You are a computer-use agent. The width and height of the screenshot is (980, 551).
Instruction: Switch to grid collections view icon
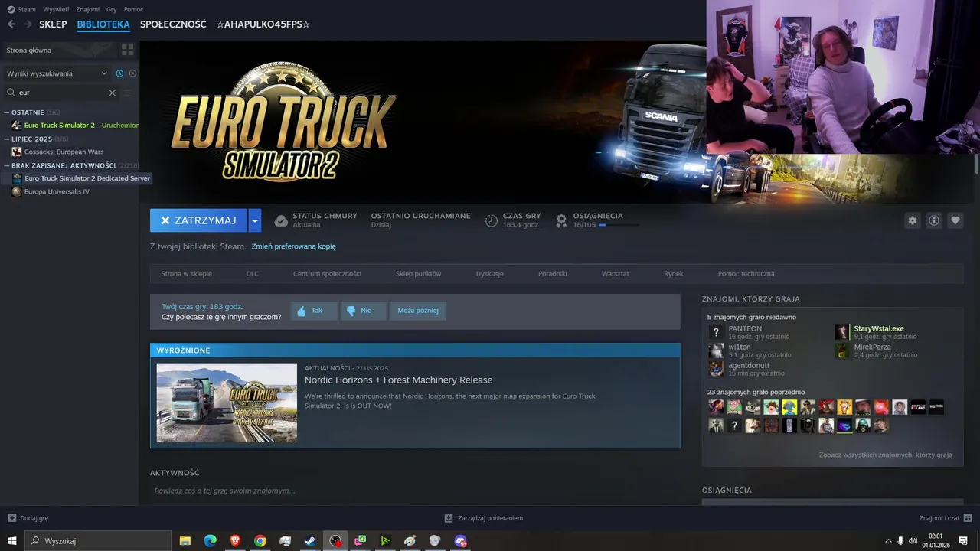(127, 50)
